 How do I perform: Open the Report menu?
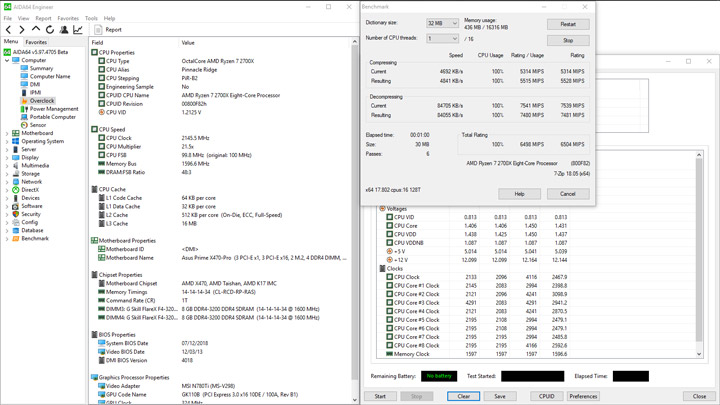43,18
